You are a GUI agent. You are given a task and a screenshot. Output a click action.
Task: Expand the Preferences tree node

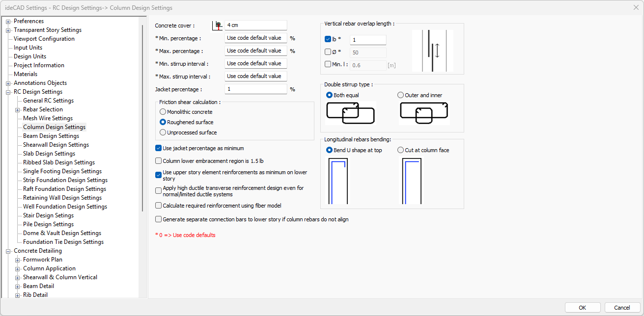8,22
